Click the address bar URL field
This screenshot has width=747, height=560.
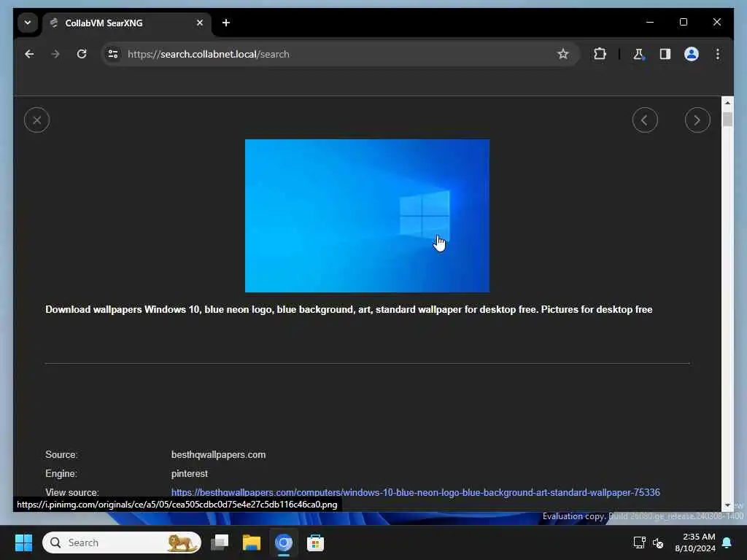[x=338, y=54]
